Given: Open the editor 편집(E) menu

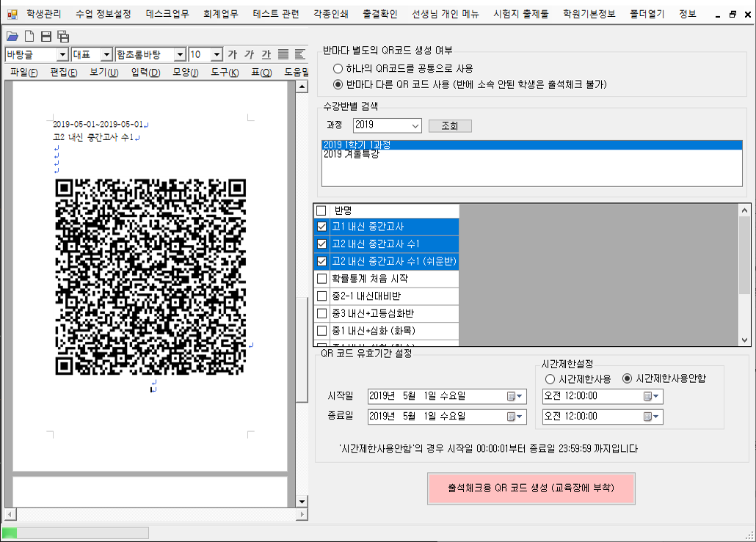Looking at the screenshot, I should tap(64, 73).
